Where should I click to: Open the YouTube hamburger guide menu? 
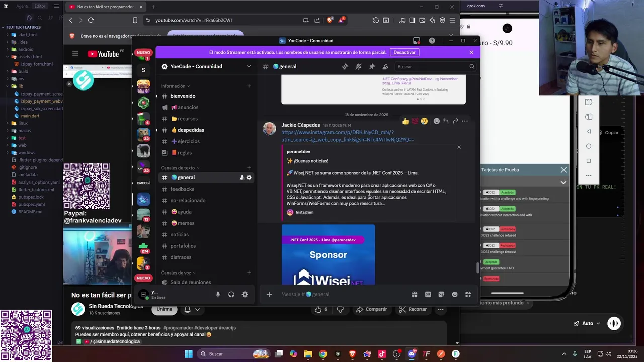click(75, 54)
